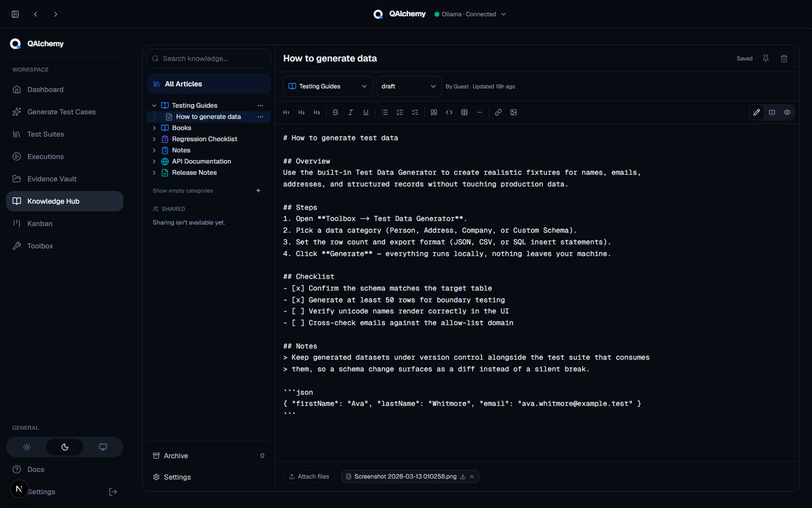Switch to split view mode
The height and width of the screenshot is (508, 812).
point(772,112)
